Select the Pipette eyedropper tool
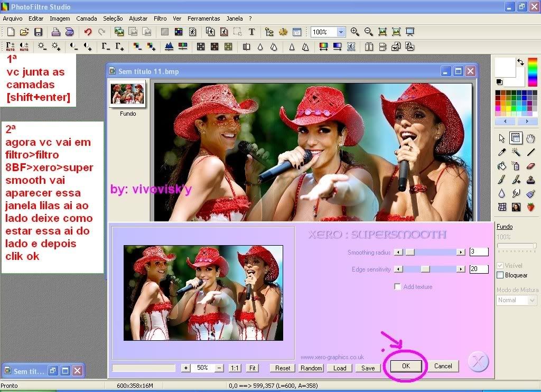The image size is (541, 392). (502, 152)
